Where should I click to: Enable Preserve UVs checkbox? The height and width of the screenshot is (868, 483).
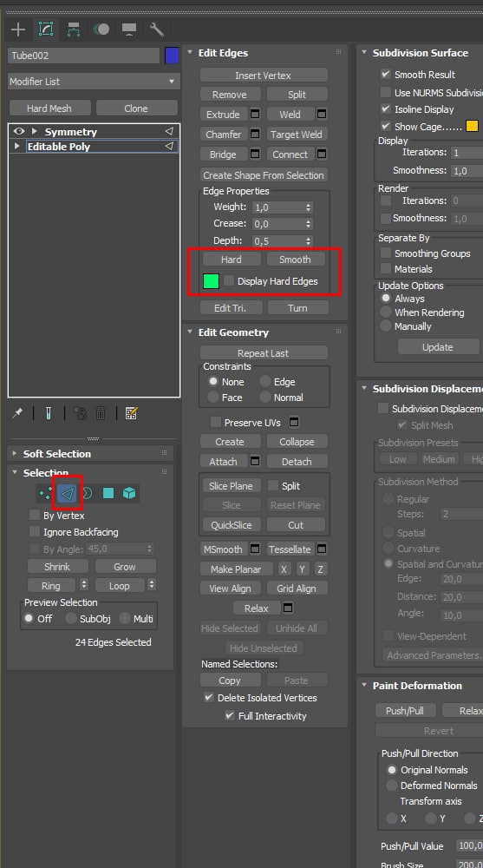pos(216,423)
